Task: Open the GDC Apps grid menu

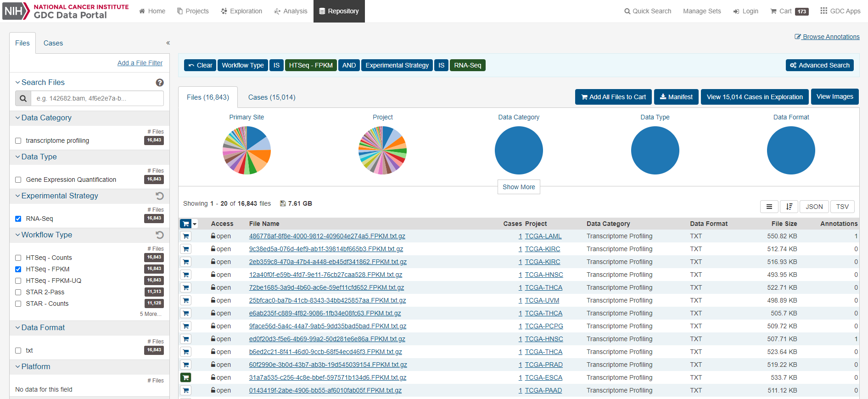Action: pos(840,11)
